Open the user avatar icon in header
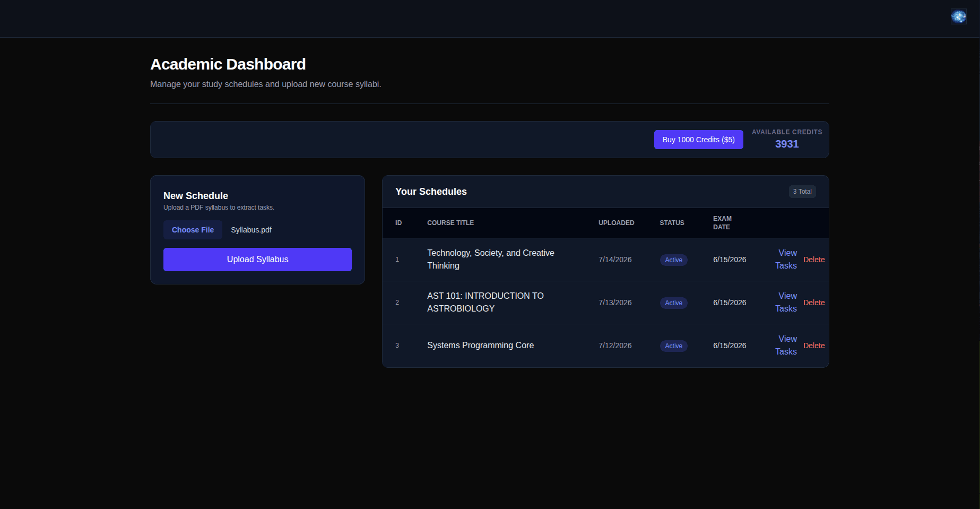This screenshot has width=980, height=509. (x=958, y=16)
